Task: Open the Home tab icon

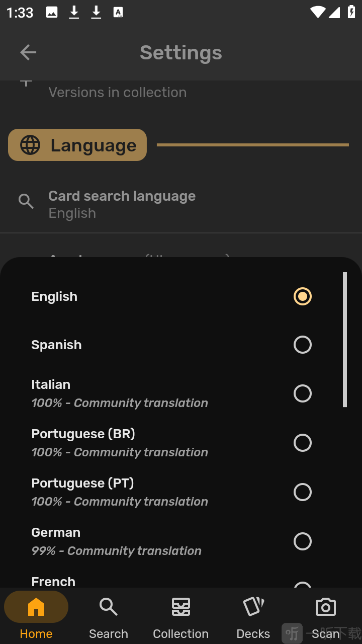Action: [x=36, y=607]
